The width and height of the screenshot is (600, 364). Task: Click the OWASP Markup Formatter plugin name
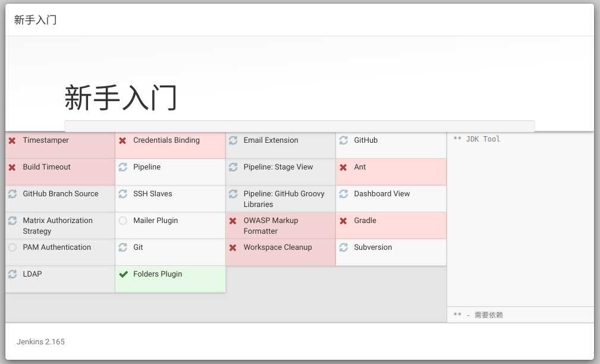271,226
